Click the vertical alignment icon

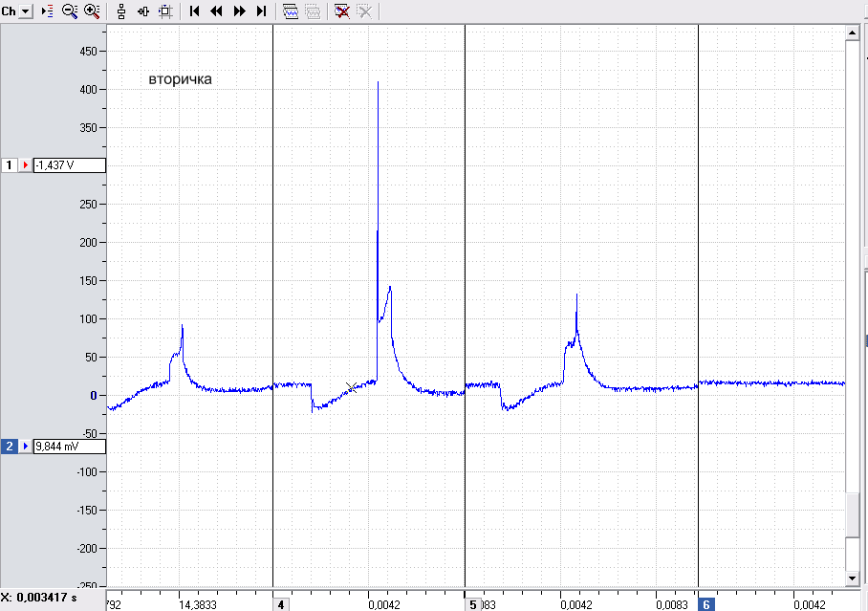121,11
